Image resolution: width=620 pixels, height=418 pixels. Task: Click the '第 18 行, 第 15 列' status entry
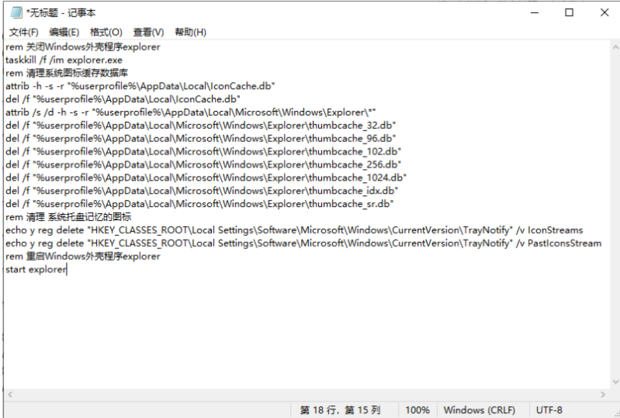point(340,410)
